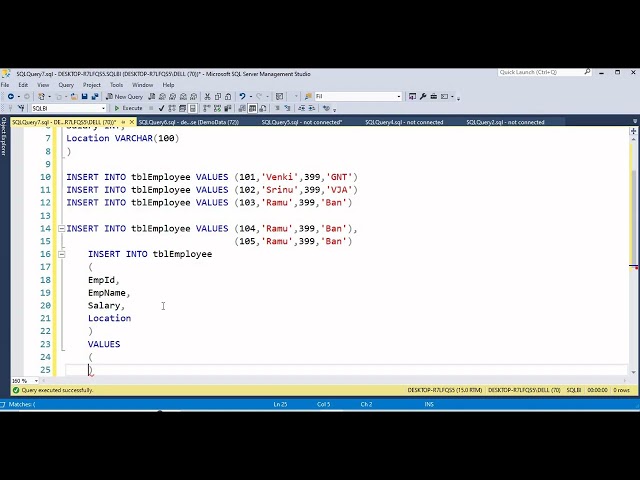The height and width of the screenshot is (480, 640).
Task: Undo the last edit
Action: click(x=242, y=97)
